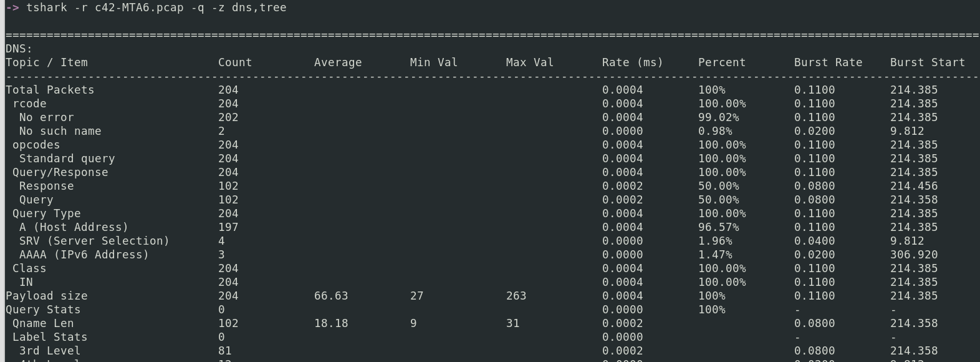Click the 1.47% percent value
Viewport: 980px width, 362px height.
pos(715,255)
